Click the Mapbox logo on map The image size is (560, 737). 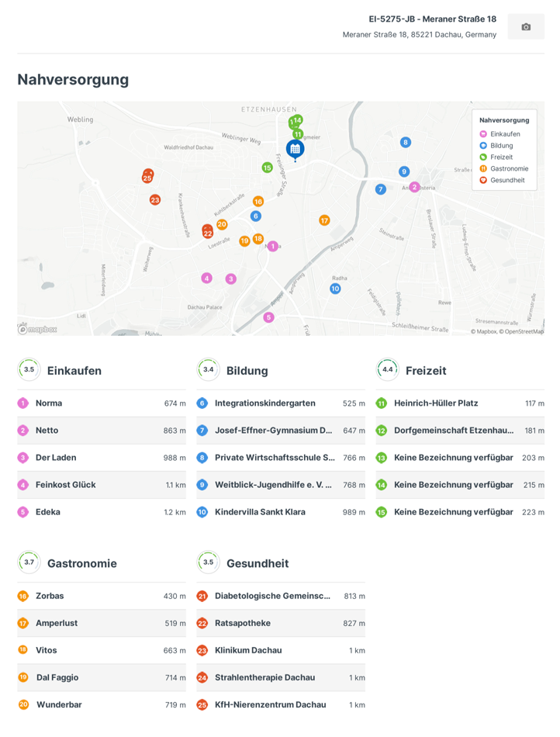[37, 329]
